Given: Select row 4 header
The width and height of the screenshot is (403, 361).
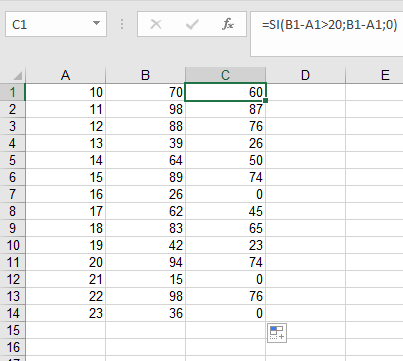Looking at the screenshot, I should [12, 143].
